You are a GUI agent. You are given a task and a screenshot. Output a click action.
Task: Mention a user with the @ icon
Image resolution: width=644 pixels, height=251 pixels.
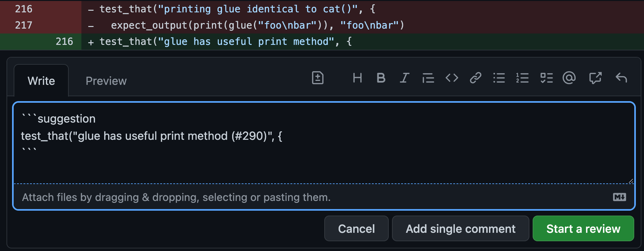(569, 78)
